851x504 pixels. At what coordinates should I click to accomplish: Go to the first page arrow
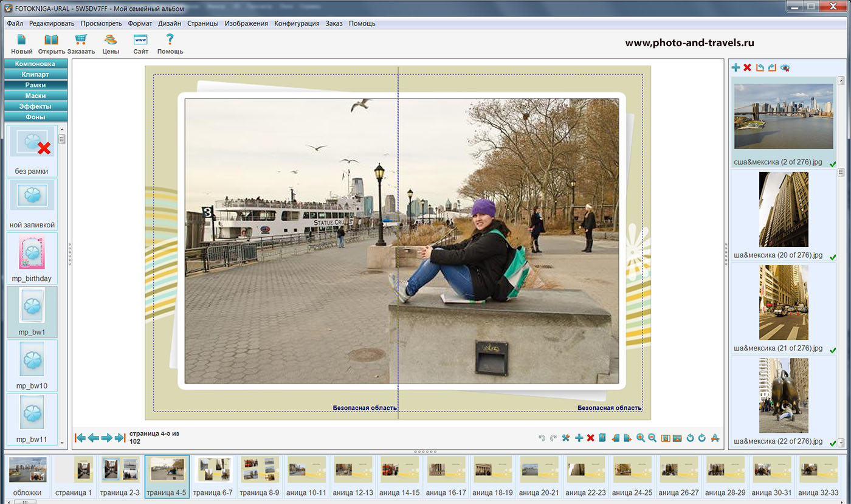tap(80, 438)
